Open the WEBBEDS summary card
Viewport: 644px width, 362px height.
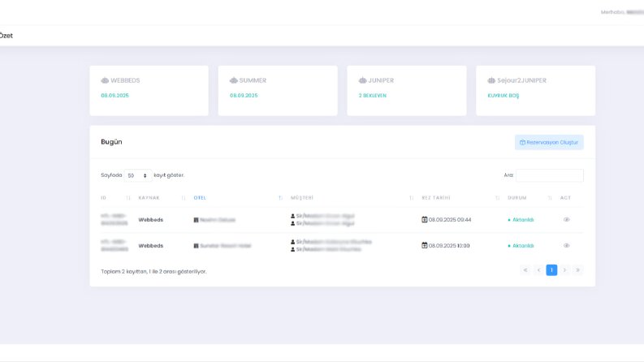(x=149, y=91)
